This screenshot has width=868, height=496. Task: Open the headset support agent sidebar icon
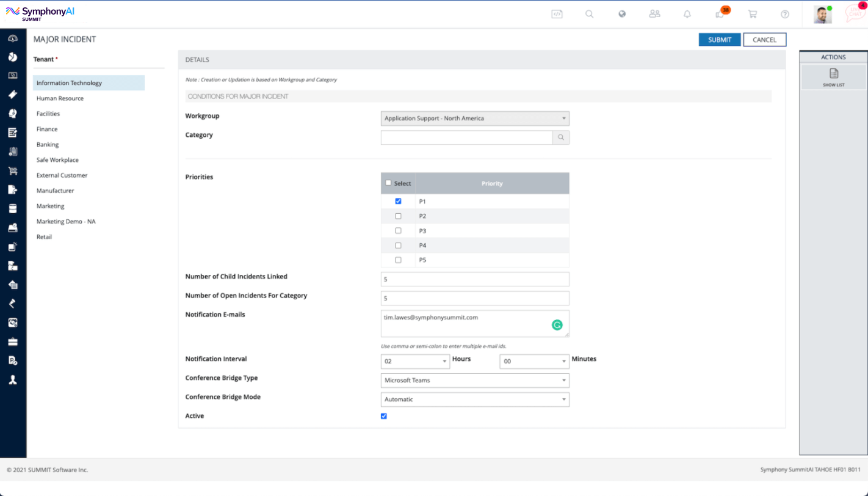pos(12,114)
